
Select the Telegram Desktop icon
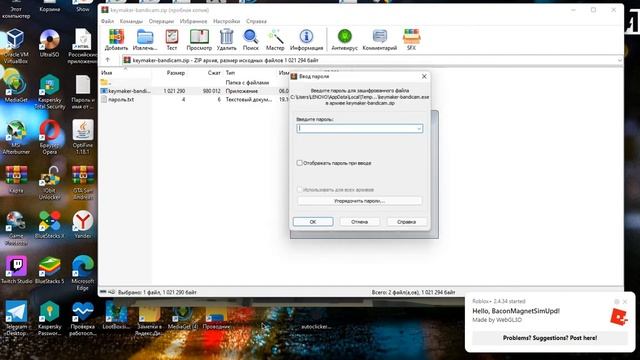click(16, 318)
